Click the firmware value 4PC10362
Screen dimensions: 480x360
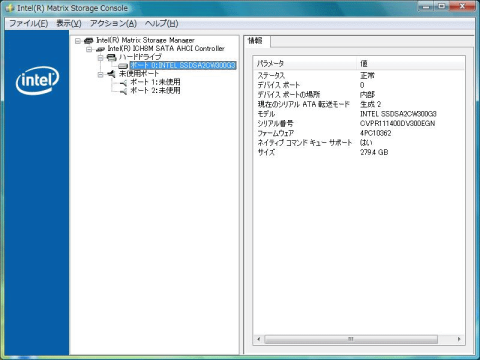[x=376, y=133]
